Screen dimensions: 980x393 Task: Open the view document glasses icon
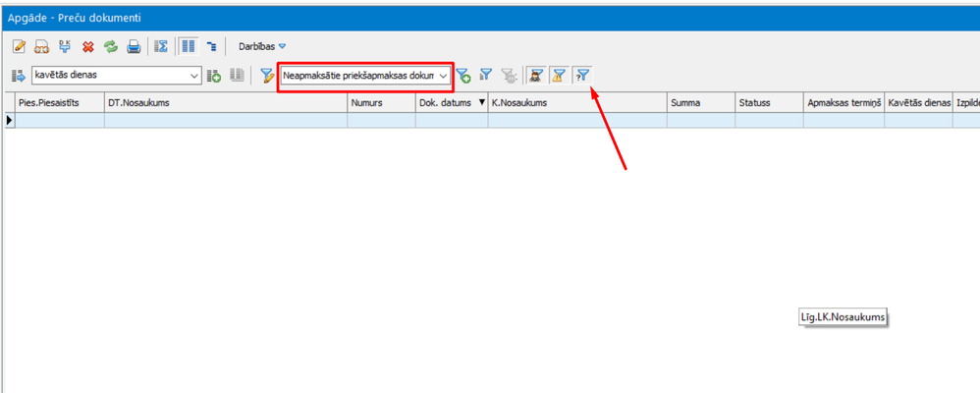click(42, 46)
